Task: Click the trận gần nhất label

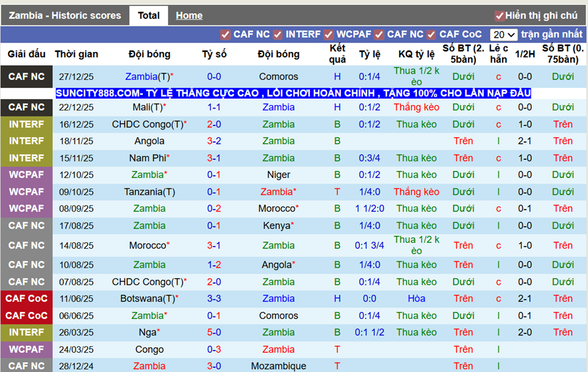Action: click(551, 34)
